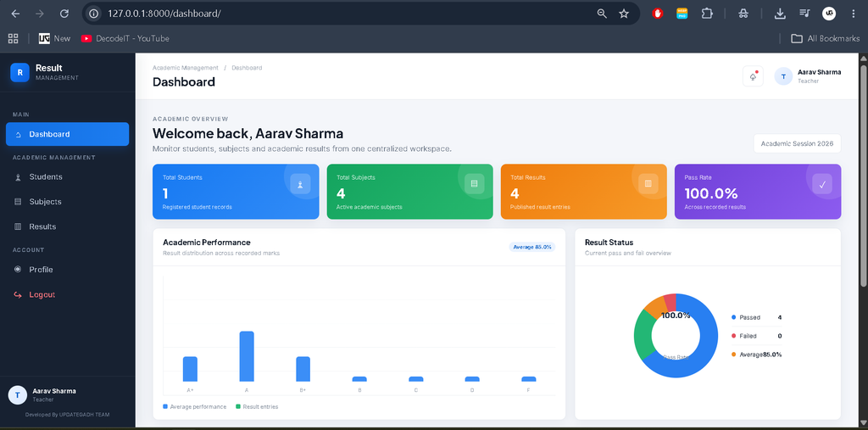This screenshot has height=430, width=868.
Task: Click the Academic Session 2026 button
Action: tap(797, 143)
